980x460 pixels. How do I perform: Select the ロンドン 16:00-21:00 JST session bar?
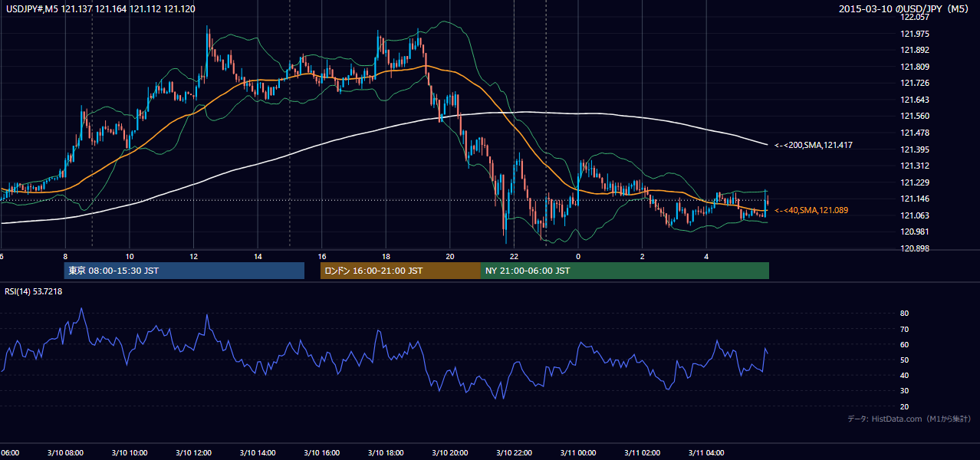pyautogui.click(x=400, y=271)
